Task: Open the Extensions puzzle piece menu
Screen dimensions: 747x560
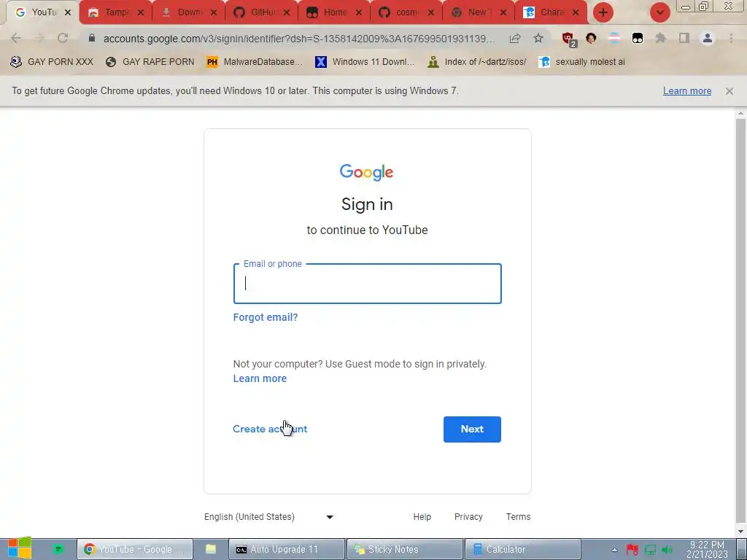Action: 661,38
